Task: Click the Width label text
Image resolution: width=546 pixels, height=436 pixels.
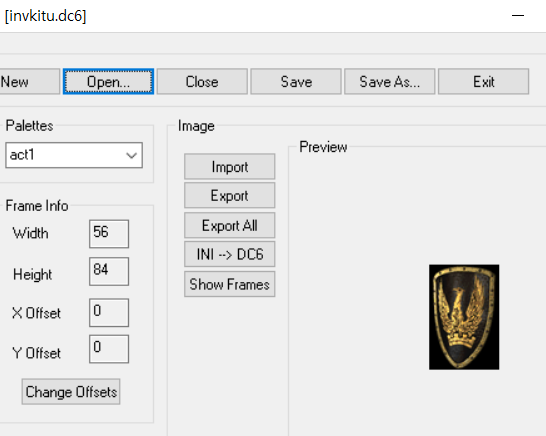Action: [x=30, y=233]
